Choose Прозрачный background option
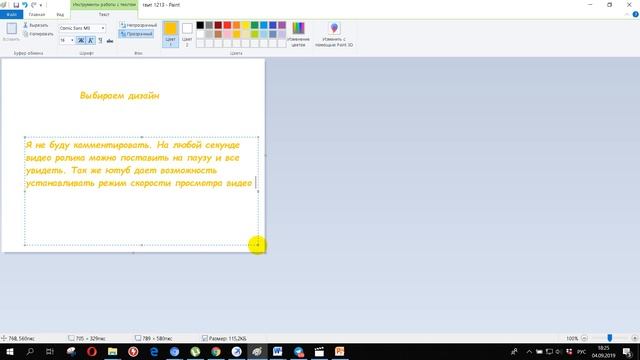 136,34
